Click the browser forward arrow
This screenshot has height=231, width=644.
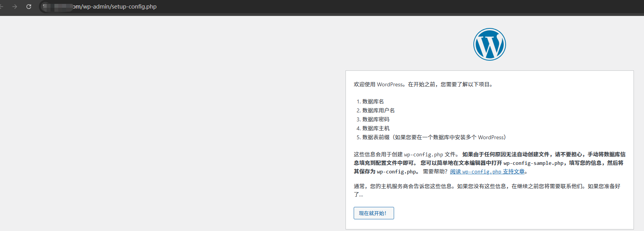(x=15, y=7)
